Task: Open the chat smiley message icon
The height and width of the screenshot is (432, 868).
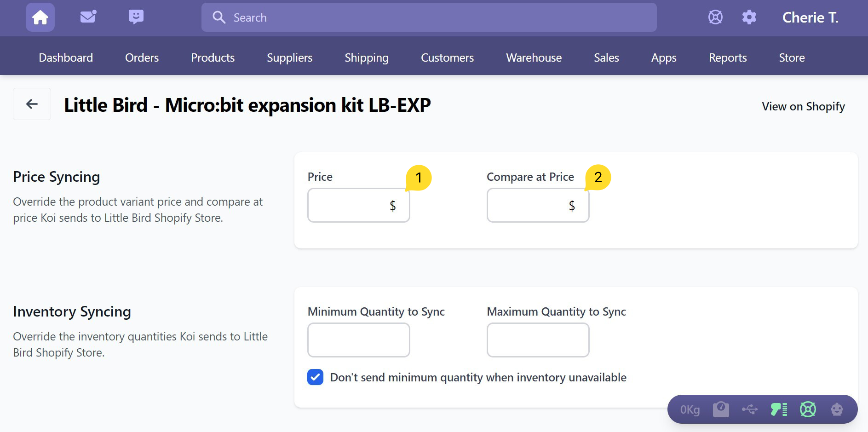Action: click(136, 17)
